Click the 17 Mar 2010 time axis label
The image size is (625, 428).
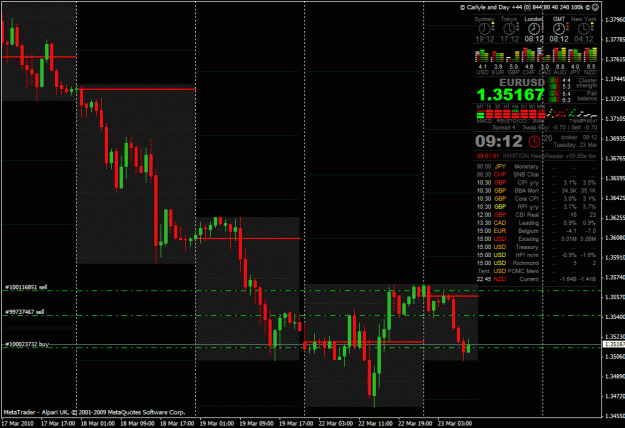pyautogui.click(x=18, y=423)
